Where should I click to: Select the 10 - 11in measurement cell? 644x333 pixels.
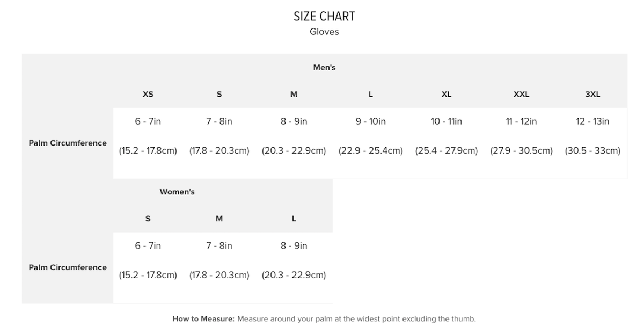pyautogui.click(x=447, y=121)
